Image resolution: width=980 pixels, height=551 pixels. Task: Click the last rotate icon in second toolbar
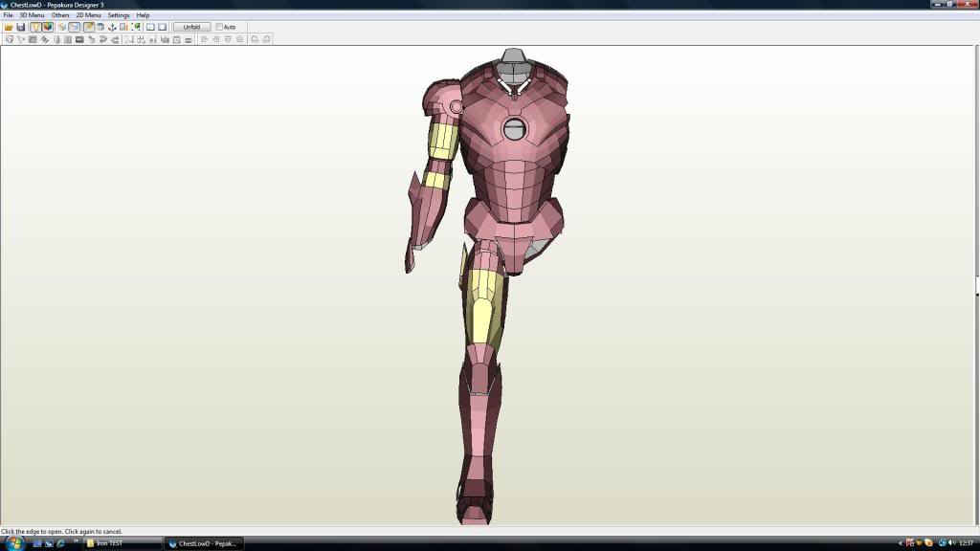267,39
